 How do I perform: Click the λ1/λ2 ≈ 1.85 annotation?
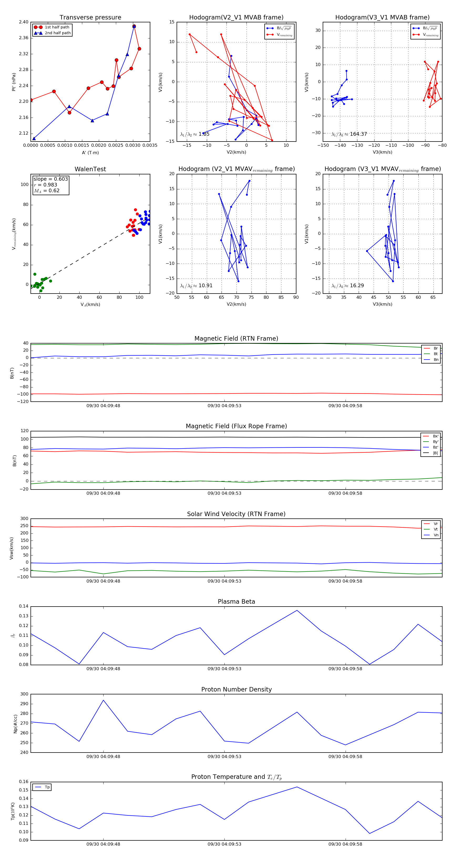(x=194, y=134)
